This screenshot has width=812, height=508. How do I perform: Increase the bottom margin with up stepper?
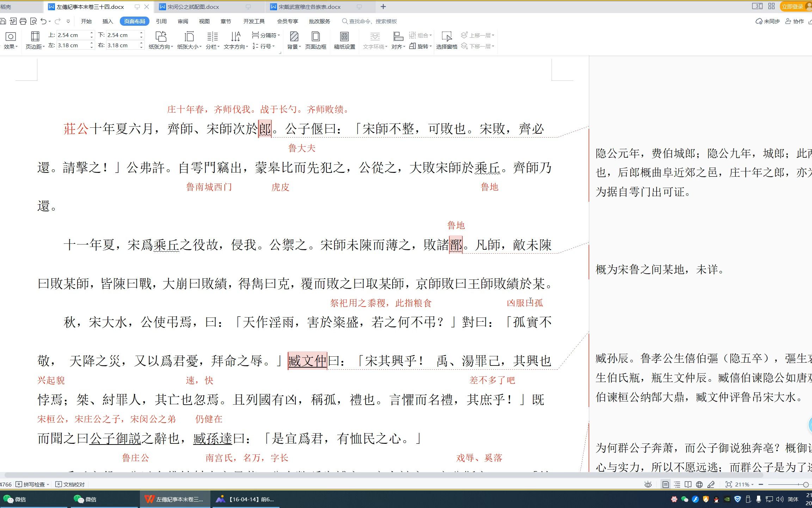pos(141,33)
